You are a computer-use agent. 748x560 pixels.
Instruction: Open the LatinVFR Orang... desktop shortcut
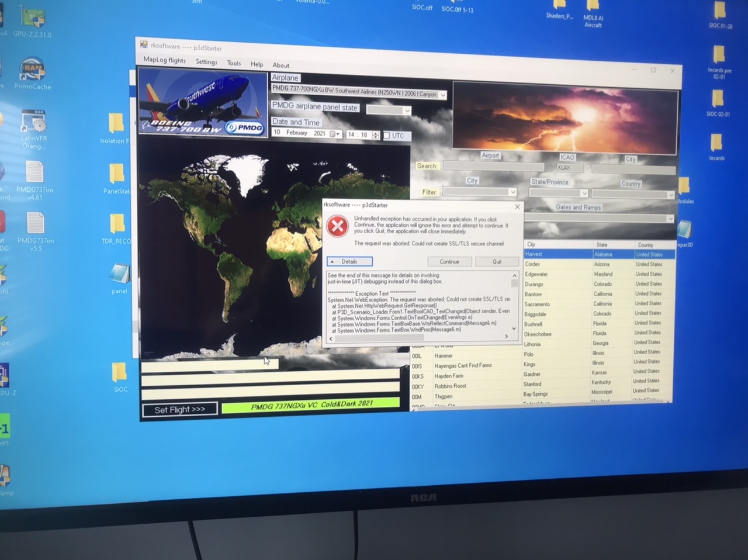point(33,129)
